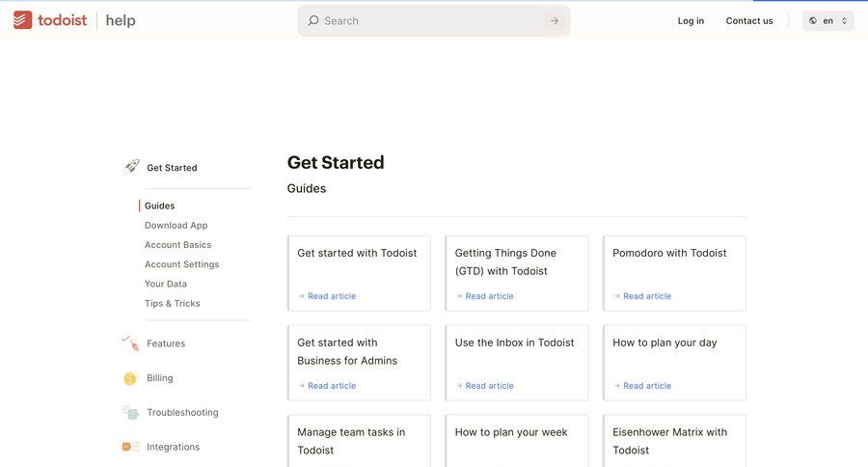Select Get Started in the sidebar

point(172,168)
